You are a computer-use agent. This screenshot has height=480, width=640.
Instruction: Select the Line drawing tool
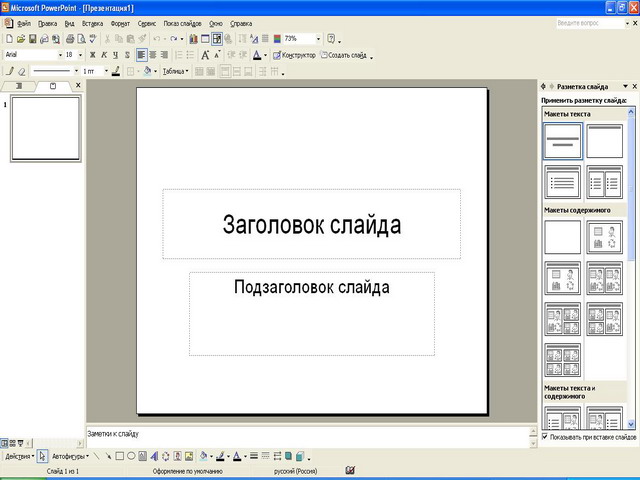96,456
